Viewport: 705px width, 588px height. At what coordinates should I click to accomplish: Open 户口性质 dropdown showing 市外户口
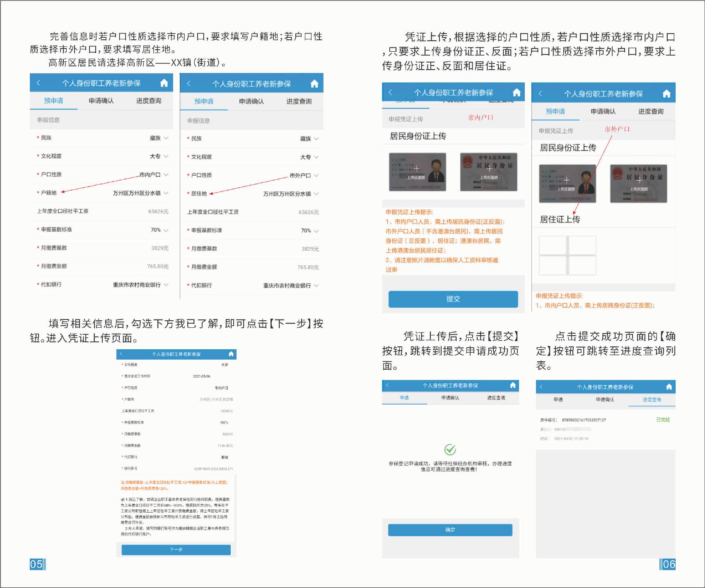pos(316,176)
